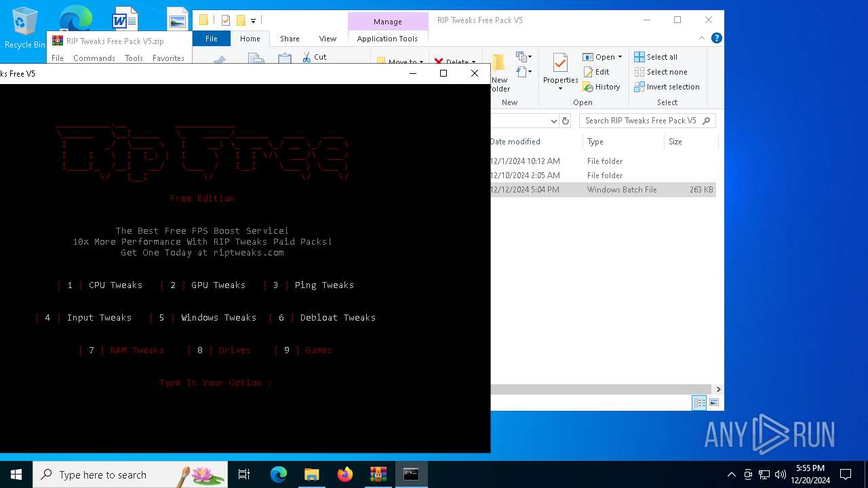Open Microsoft Edge desktop shortcut

pyautogui.click(x=75, y=19)
